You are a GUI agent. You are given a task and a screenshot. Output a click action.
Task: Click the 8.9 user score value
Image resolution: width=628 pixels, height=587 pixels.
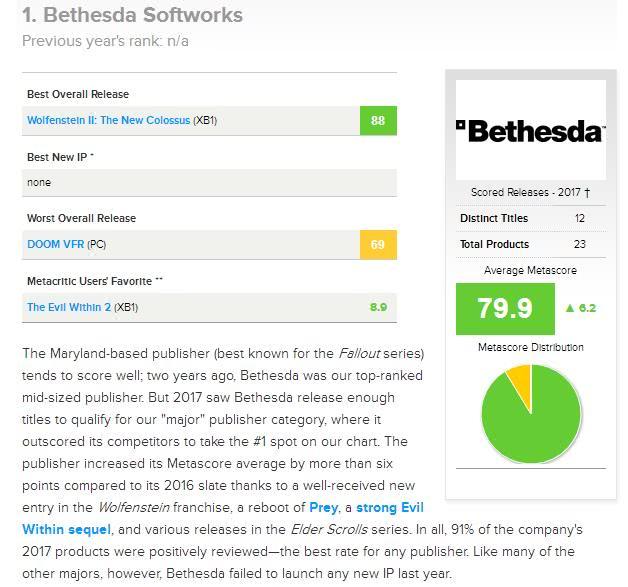pyautogui.click(x=378, y=307)
